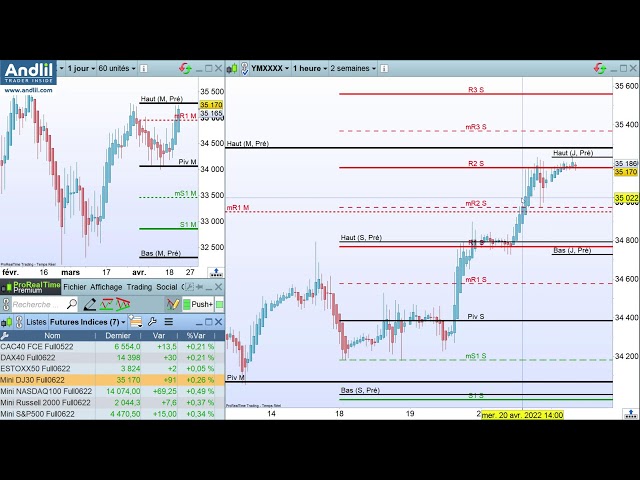Click scroll-to-latest icon under hourly chart
Screen dimensions: 640x480
(631, 414)
